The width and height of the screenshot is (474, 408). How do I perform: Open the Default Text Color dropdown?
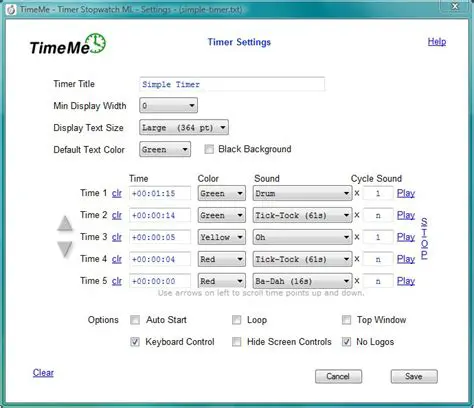(x=165, y=149)
